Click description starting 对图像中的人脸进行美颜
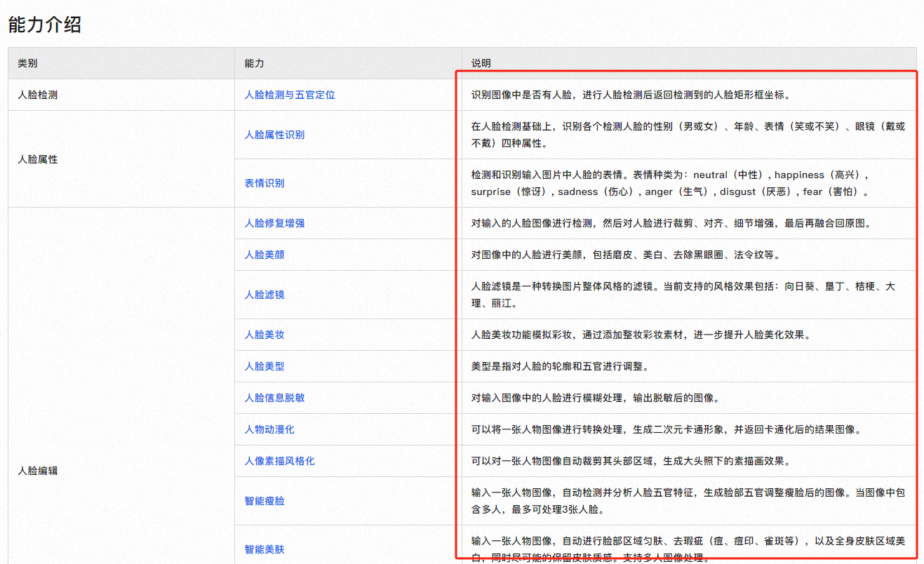Viewport: 924px width, 564px height. click(x=626, y=255)
